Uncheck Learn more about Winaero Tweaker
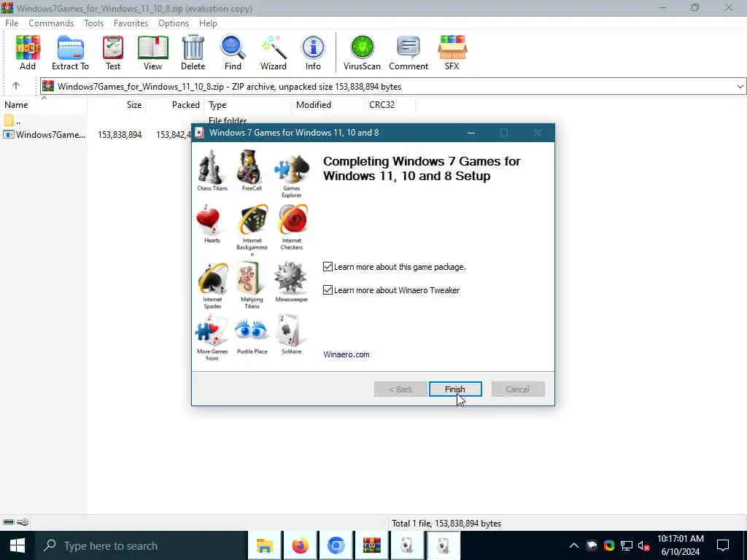The width and height of the screenshot is (747, 560). [328, 290]
